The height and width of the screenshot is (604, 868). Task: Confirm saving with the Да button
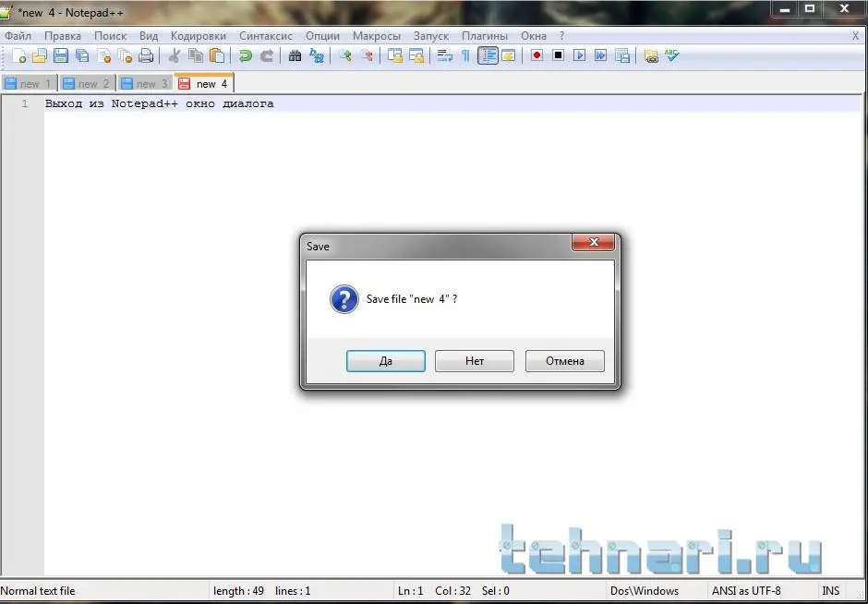(x=386, y=361)
